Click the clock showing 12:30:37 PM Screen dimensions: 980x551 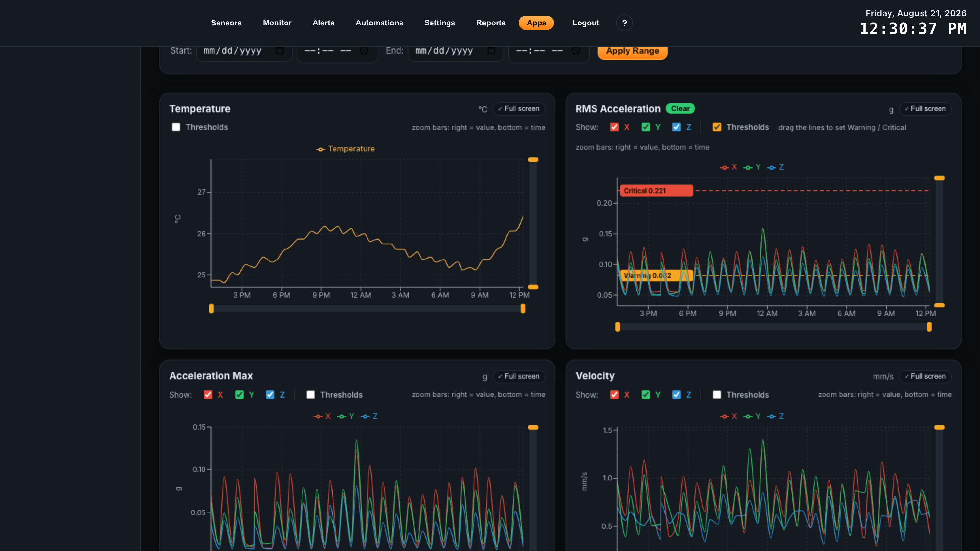point(913,29)
